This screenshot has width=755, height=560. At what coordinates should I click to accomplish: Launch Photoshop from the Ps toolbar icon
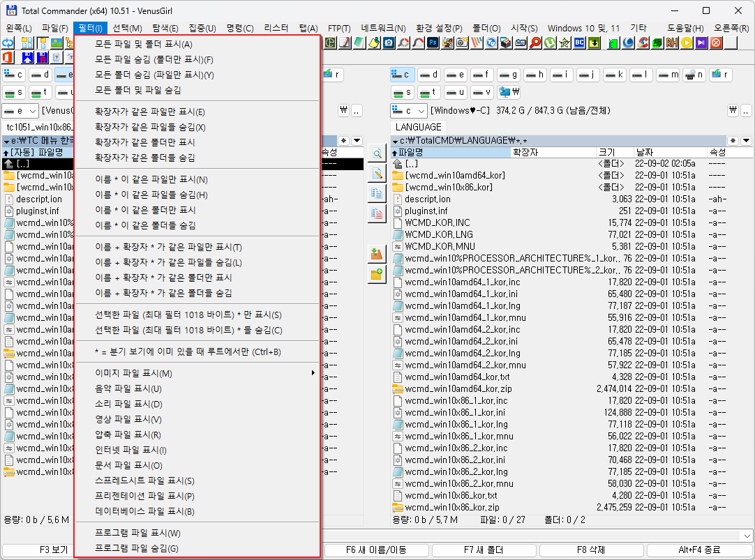pos(433,43)
